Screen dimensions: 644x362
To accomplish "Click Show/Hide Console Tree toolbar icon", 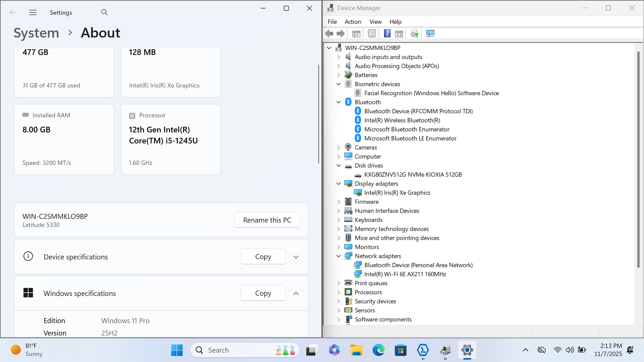I will (356, 34).
